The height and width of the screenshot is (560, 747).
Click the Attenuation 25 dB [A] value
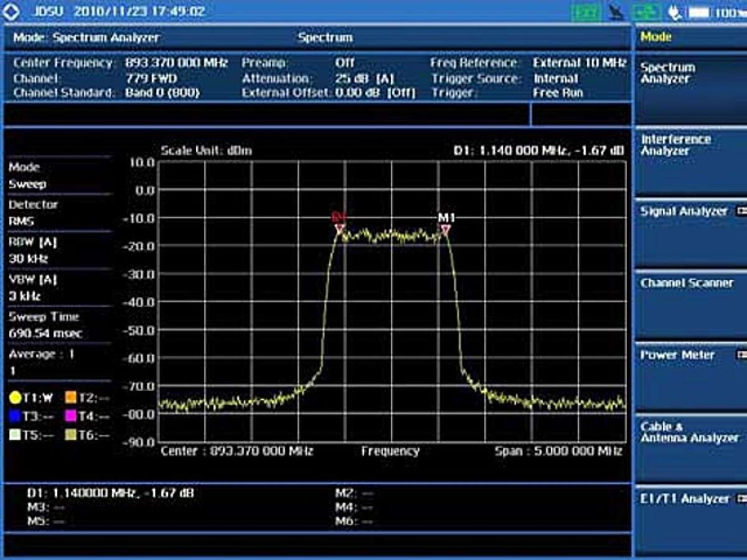[x=365, y=78]
